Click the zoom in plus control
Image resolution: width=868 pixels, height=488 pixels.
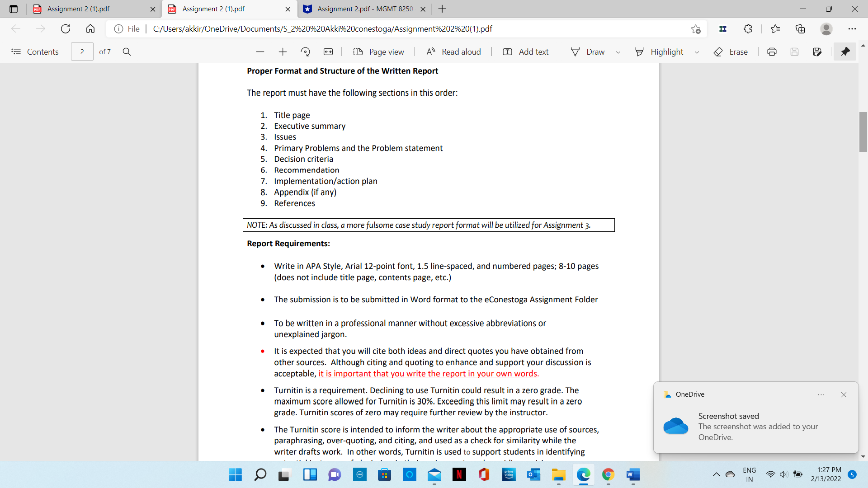click(283, 52)
